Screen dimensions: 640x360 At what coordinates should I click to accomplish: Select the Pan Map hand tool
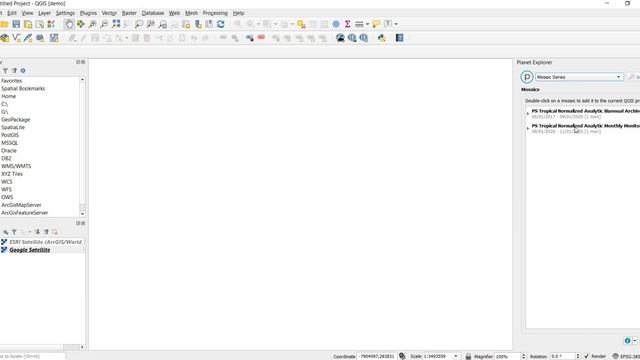(x=69, y=24)
